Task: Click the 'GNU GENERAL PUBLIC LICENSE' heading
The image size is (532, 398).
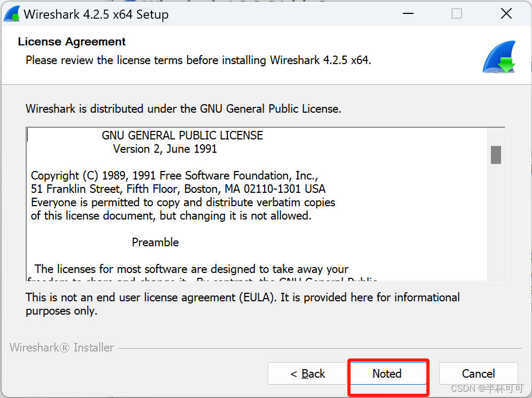Action: pyautogui.click(x=182, y=136)
